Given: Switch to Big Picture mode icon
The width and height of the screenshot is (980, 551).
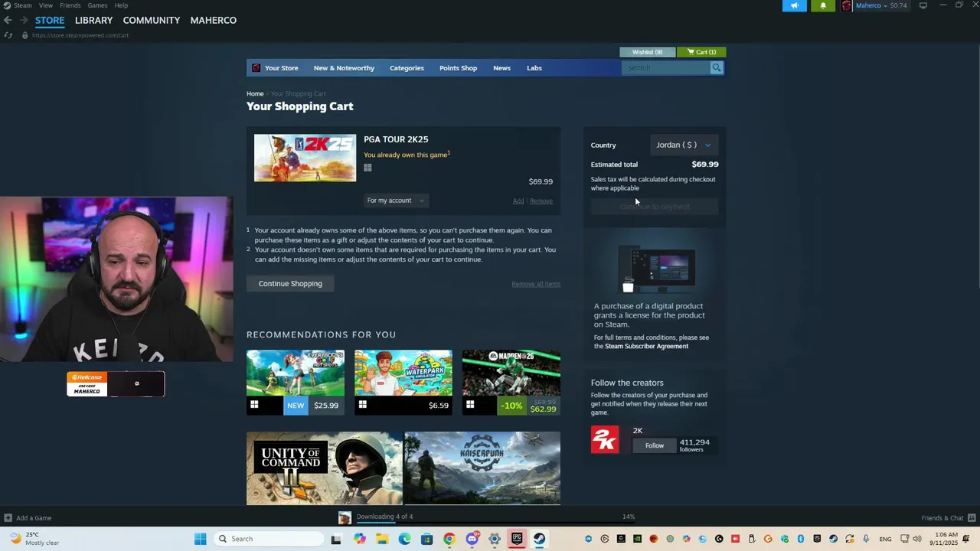Looking at the screenshot, I should coord(923,5).
